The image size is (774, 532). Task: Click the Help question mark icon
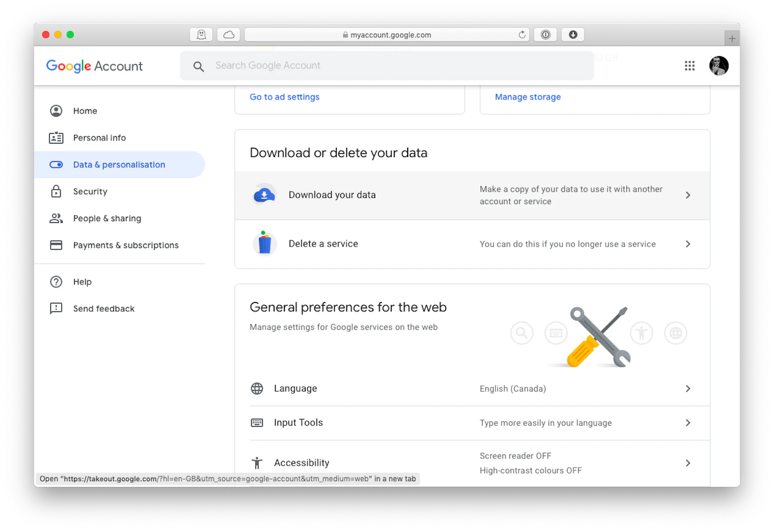tap(56, 282)
